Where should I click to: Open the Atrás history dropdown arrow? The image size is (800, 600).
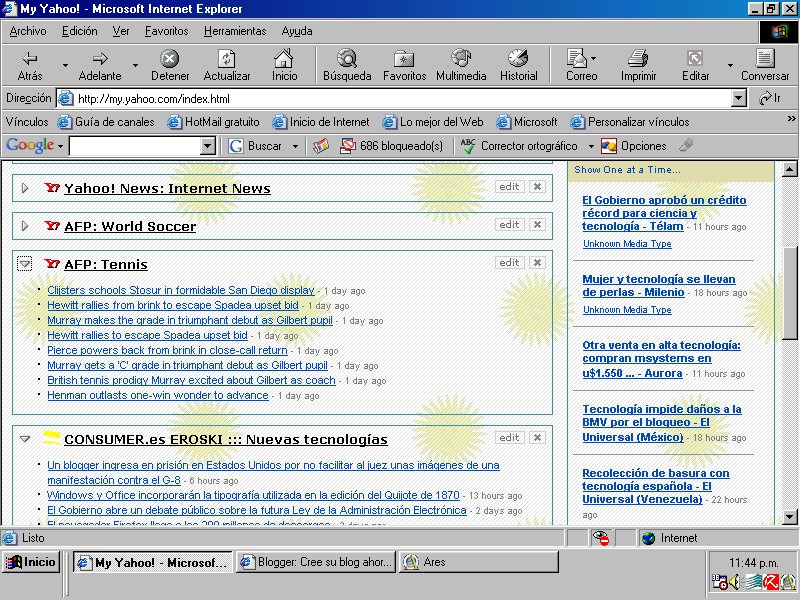(x=65, y=65)
